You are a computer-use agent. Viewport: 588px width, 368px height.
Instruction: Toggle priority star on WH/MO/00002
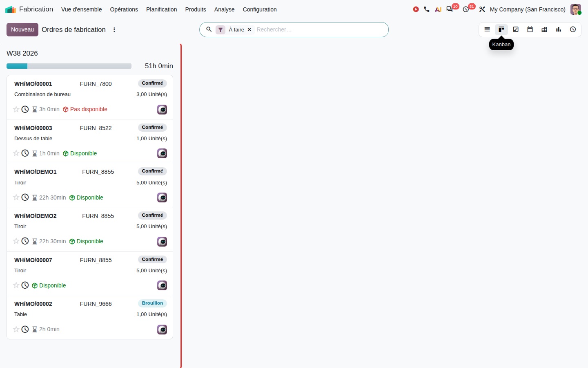pyautogui.click(x=16, y=329)
